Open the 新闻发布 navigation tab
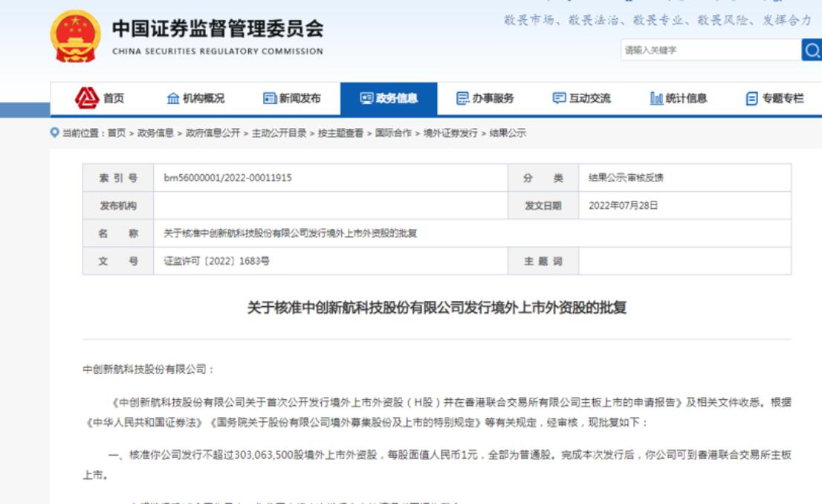Screen dimensions: 822x504 300,98
